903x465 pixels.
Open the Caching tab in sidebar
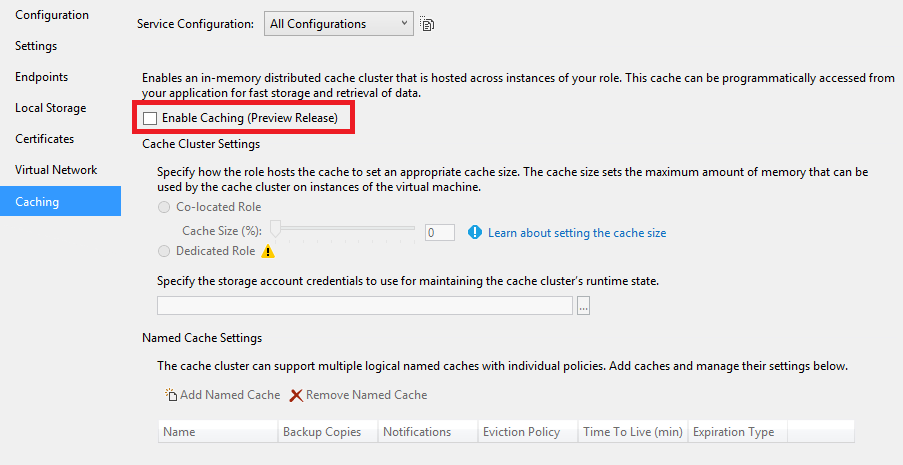coord(37,202)
